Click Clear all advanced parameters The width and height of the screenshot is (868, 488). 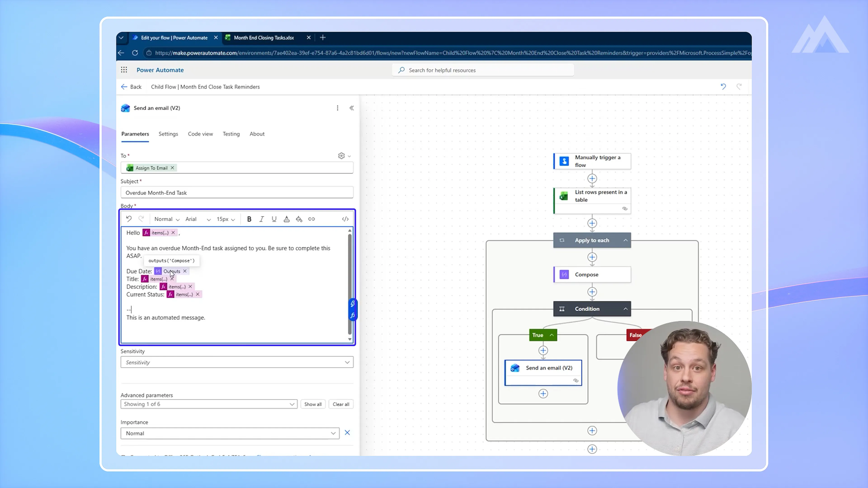[x=341, y=404]
